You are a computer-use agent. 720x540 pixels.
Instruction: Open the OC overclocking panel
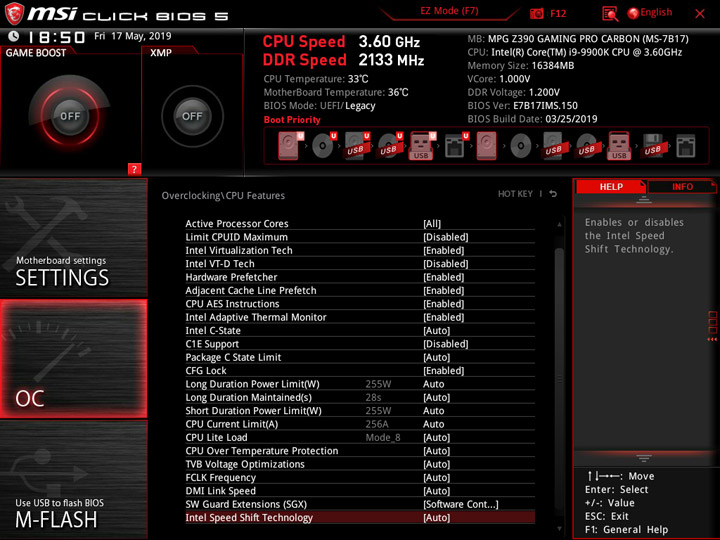73,359
